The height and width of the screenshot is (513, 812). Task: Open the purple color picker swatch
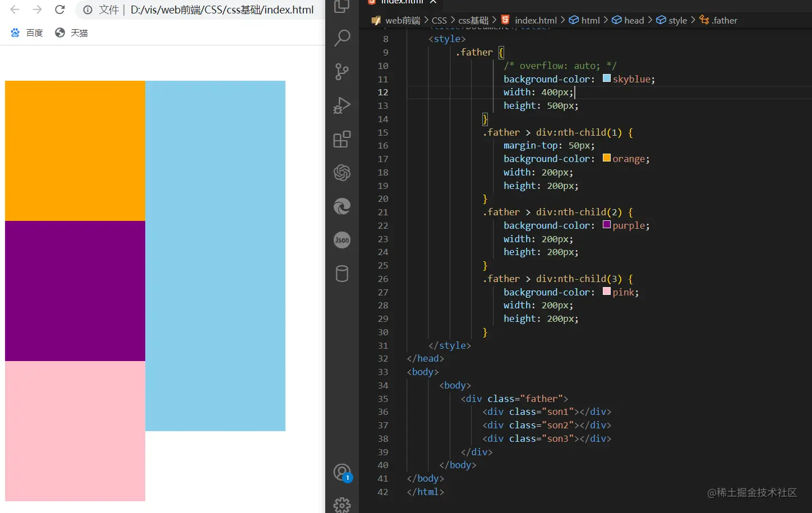tap(607, 225)
